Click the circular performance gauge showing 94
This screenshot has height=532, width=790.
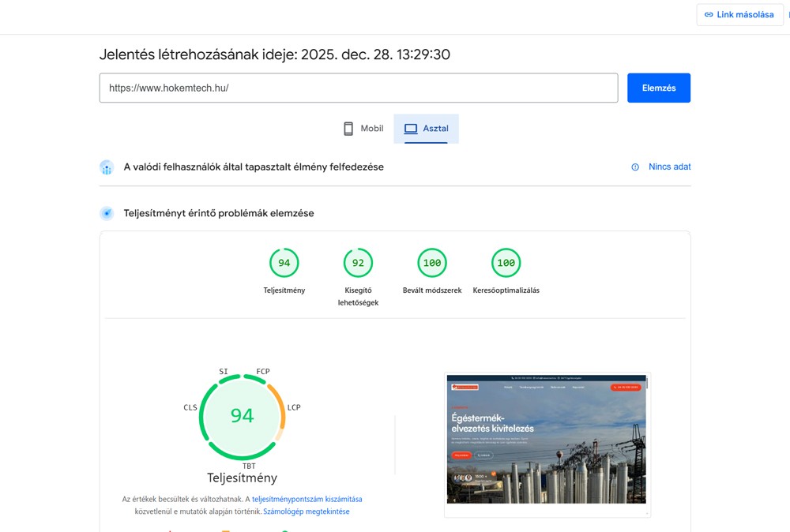242,415
